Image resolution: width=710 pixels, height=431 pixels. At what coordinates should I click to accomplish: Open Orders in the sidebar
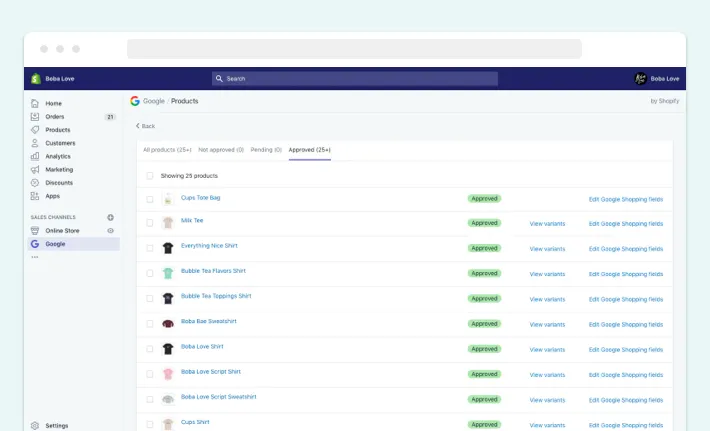pos(55,116)
